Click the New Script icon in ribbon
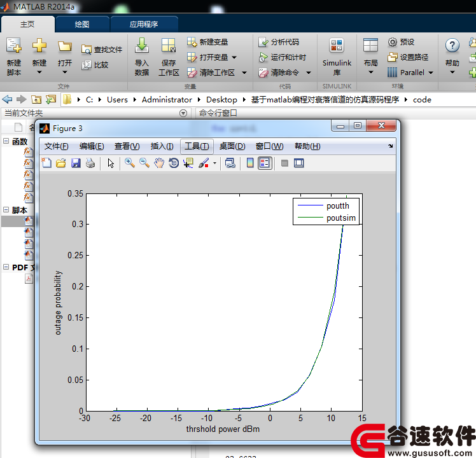Viewport: 476px width, 458px height. [x=13, y=46]
